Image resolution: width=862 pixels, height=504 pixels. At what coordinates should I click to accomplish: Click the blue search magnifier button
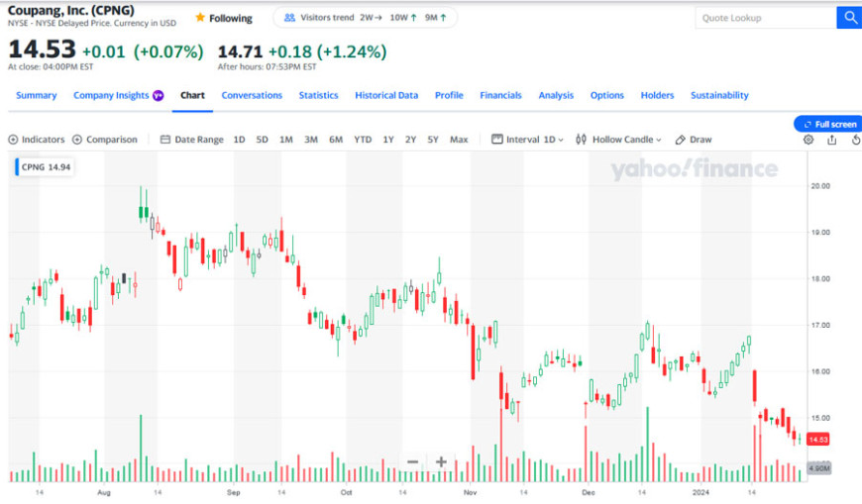[849, 18]
